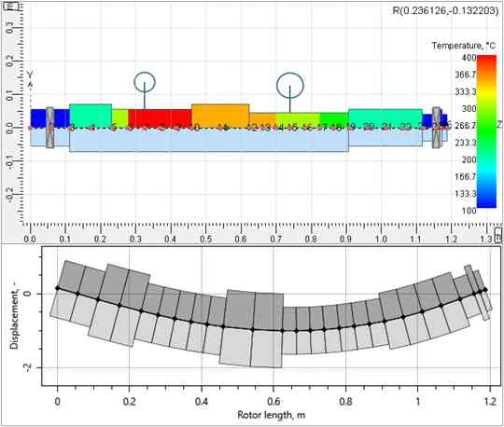Select the yellow-green segment left of the red segment
The width and height of the screenshot is (504, 427).
tap(119, 118)
